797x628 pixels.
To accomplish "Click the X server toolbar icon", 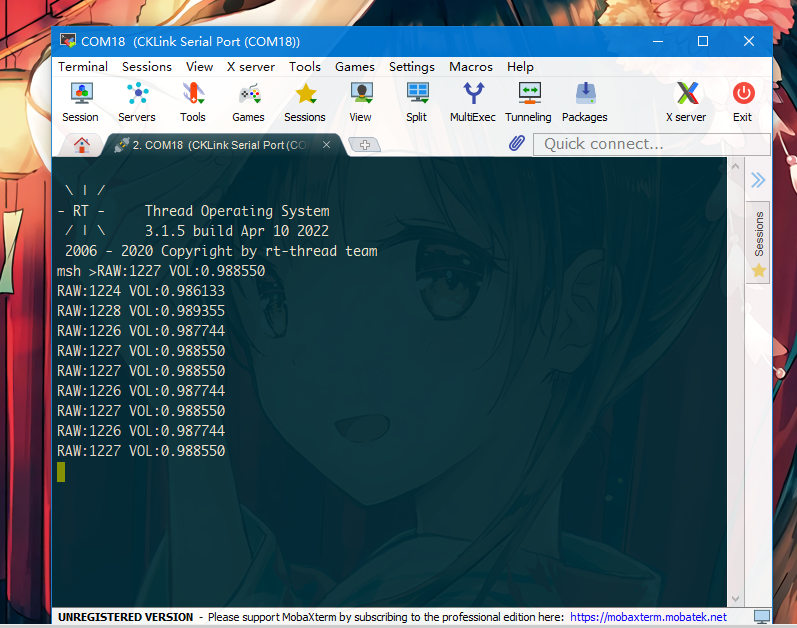I will tap(687, 102).
